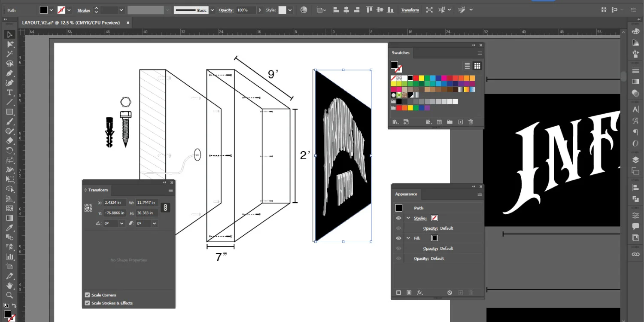Open the Transform panel options menu

170,190
